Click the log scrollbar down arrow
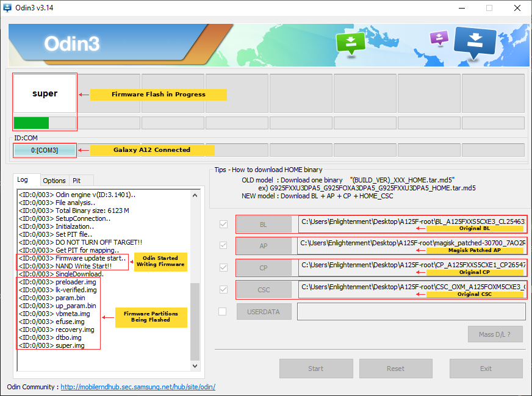The width and height of the screenshot is (532, 396). [195, 366]
